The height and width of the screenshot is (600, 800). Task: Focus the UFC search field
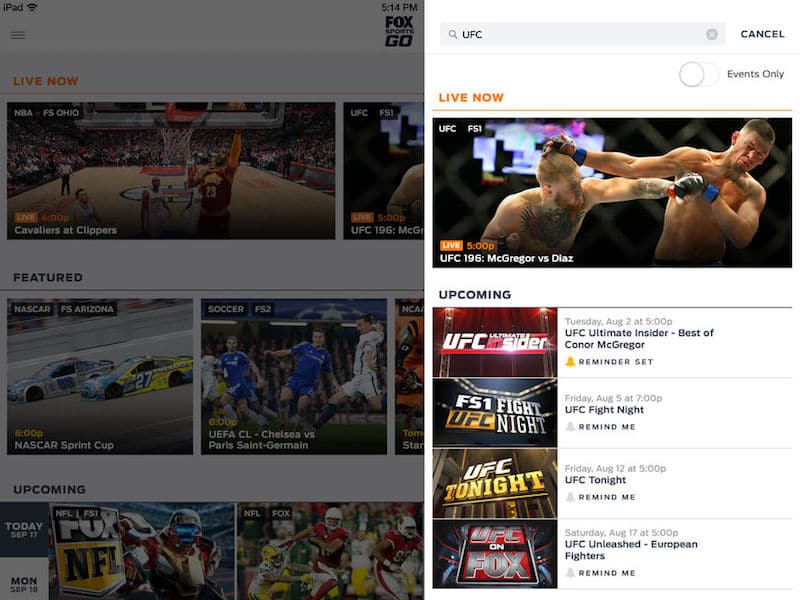[x=580, y=34]
